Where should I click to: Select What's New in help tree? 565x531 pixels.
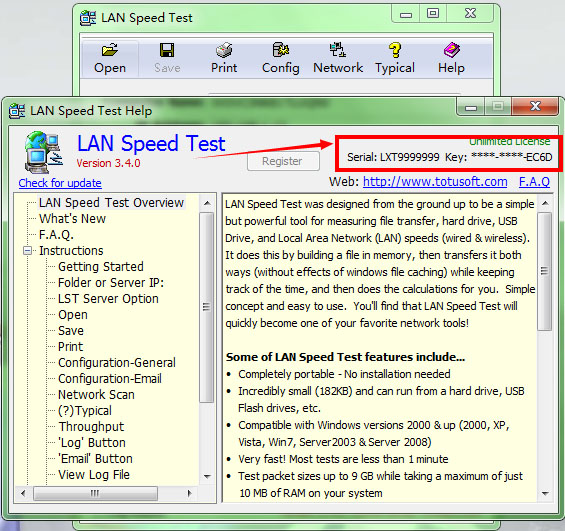[x=72, y=219]
